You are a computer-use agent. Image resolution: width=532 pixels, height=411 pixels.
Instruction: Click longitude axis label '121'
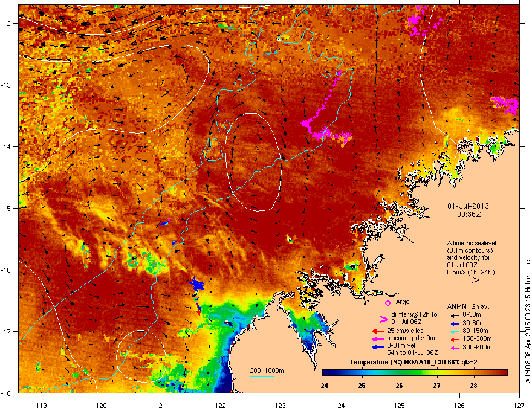point(161,405)
